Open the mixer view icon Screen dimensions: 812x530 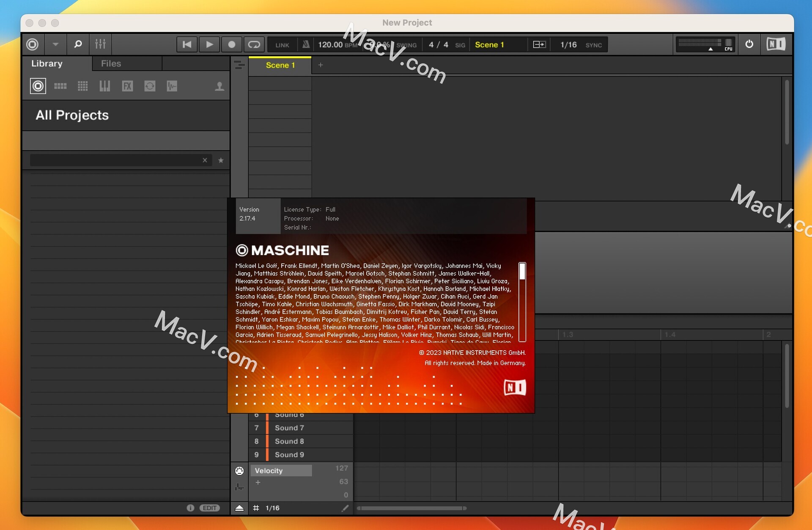pos(100,44)
